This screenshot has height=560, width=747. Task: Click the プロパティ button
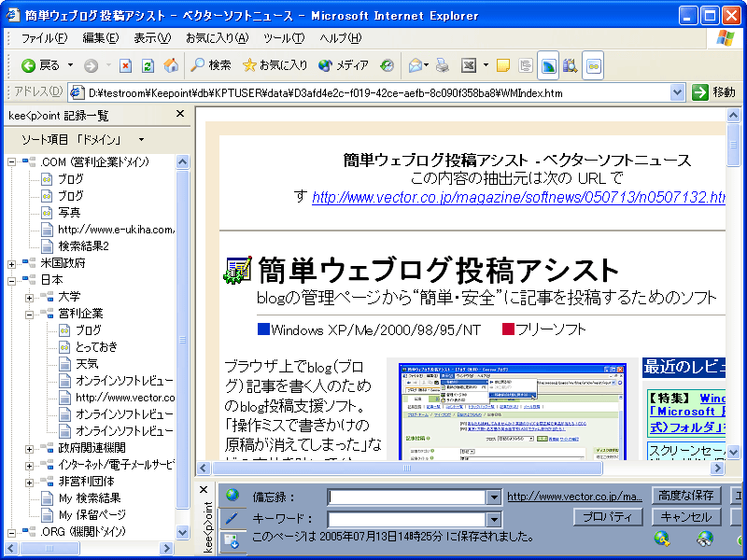pyautogui.click(x=608, y=517)
